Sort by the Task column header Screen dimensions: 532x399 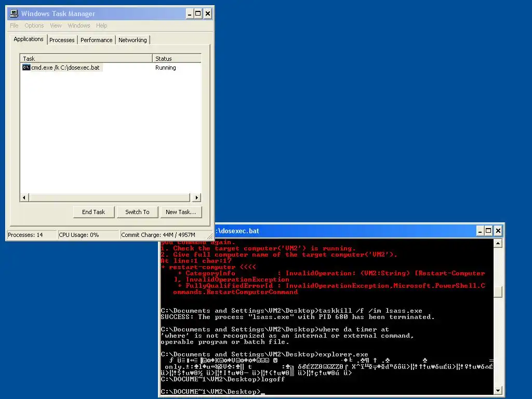[x=86, y=58]
